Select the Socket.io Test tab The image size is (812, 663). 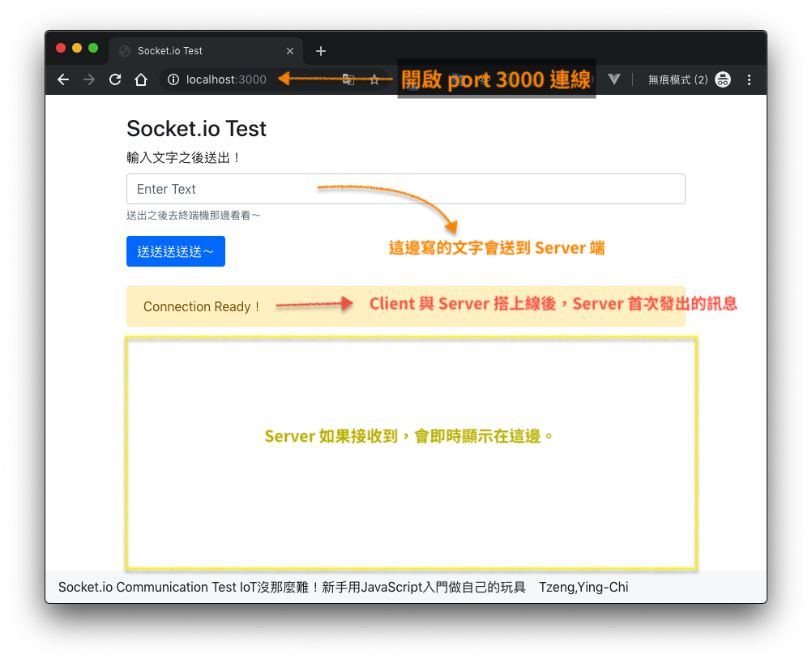[x=206, y=51]
